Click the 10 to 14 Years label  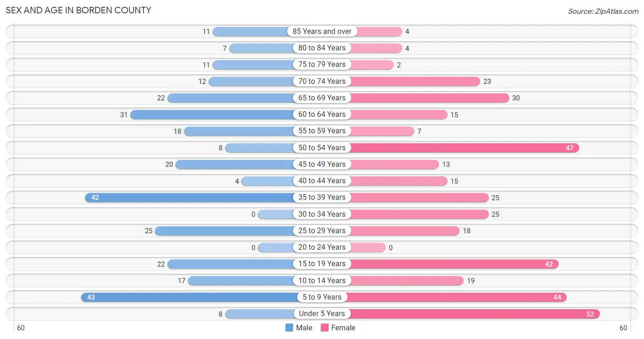[322, 280]
